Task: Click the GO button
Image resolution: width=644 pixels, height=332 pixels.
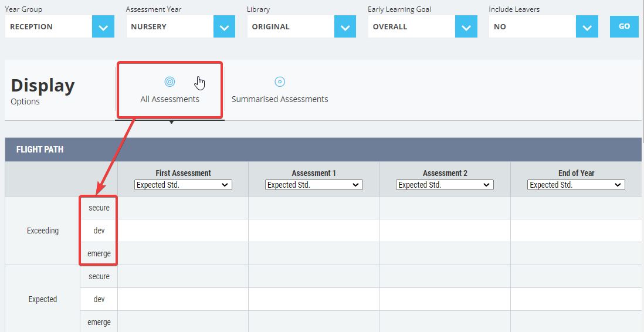Action: point(624,27)
